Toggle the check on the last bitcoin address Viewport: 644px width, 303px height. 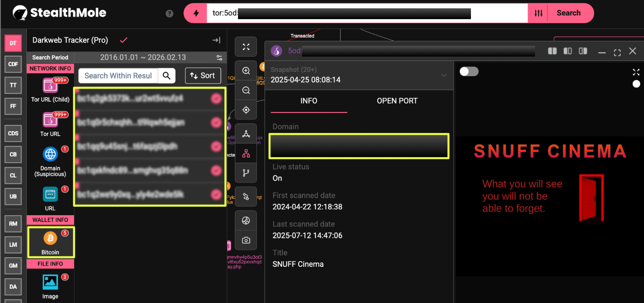(x=216, y=194)
